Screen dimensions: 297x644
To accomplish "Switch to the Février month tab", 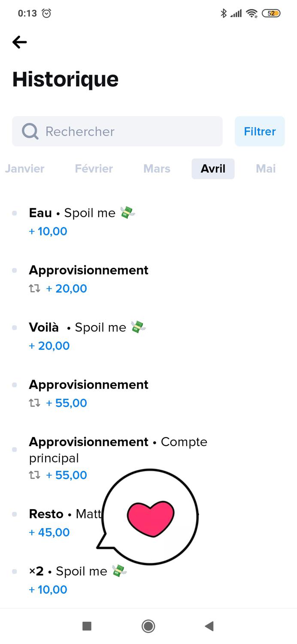I will 94,169.
